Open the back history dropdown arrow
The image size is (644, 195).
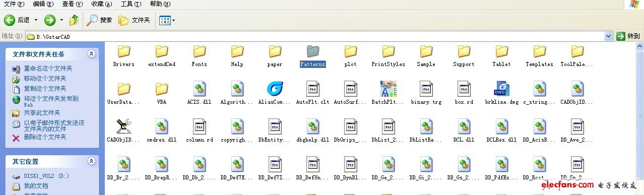[x=35, y=20]
